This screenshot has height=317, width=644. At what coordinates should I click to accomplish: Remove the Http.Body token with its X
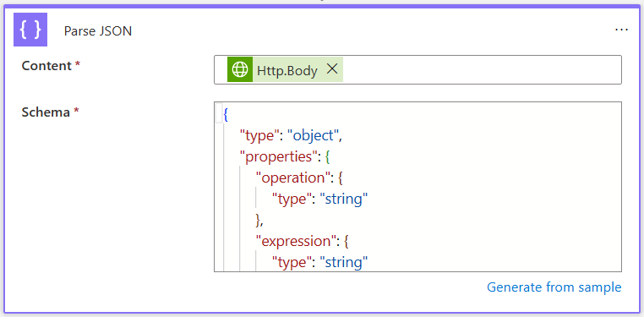coord(332,69)
